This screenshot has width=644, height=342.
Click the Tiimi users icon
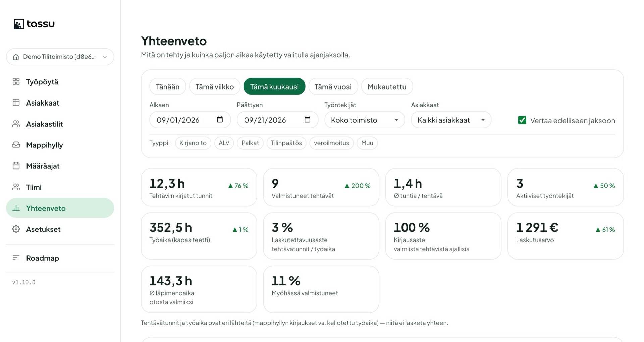(16, 187)
